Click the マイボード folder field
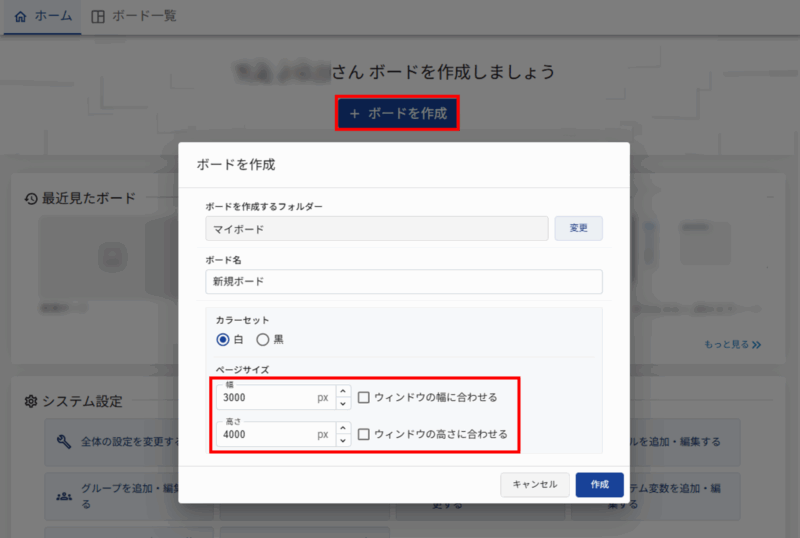This screenshot has width=800, height=538. [377, 229]
